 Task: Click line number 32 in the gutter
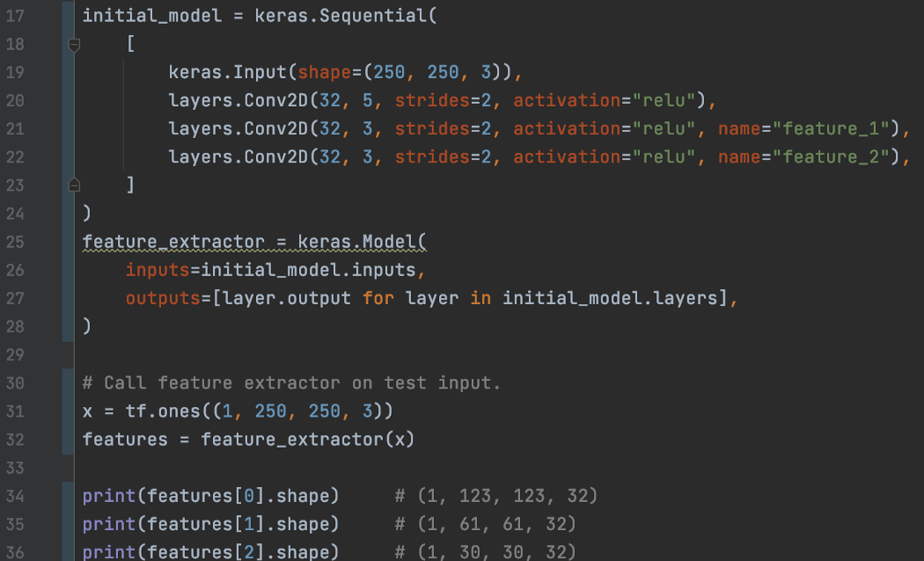coord(15,439)
